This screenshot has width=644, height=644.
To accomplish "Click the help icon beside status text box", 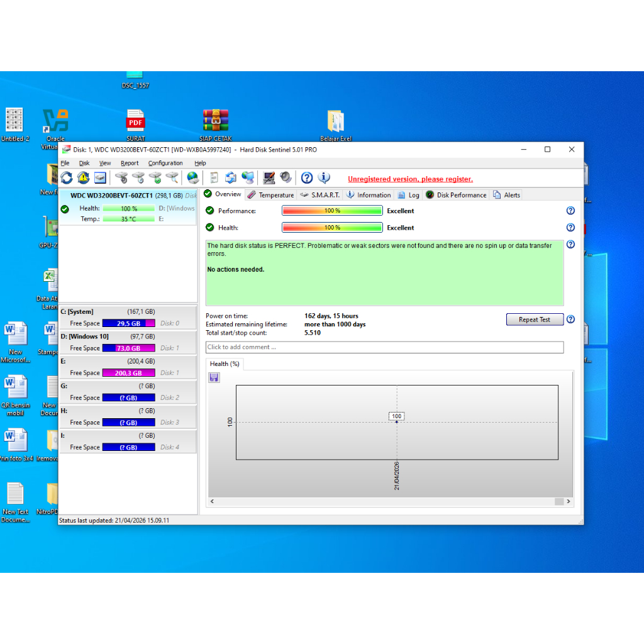I will click(x=570, y=245).
